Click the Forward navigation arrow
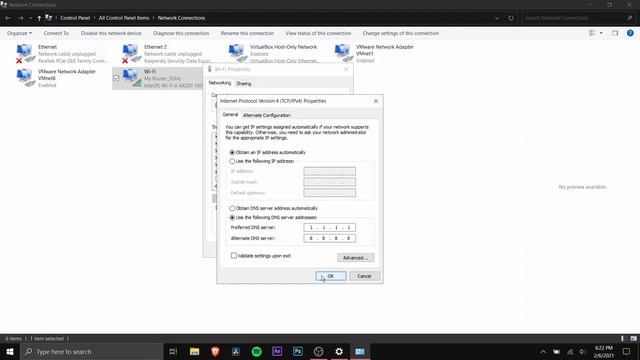This screenshot has width=640, height=360. [x=20, y=18]
